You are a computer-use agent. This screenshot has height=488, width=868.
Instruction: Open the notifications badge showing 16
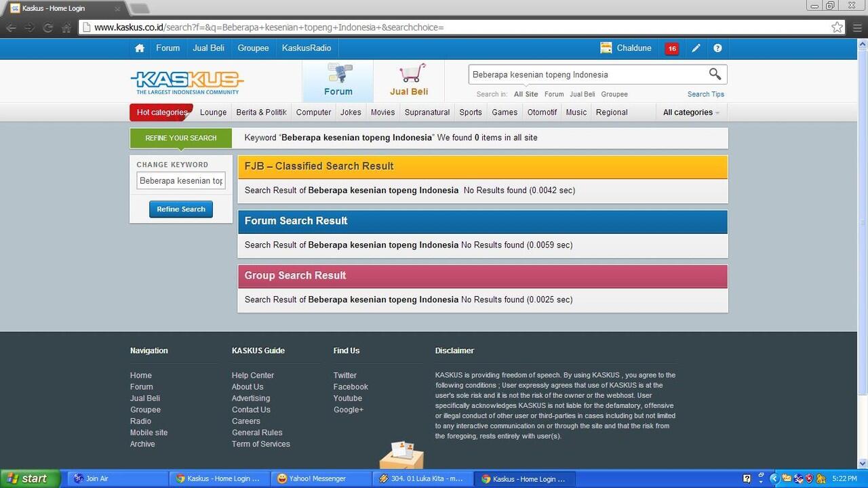click(x=671, y=49)
